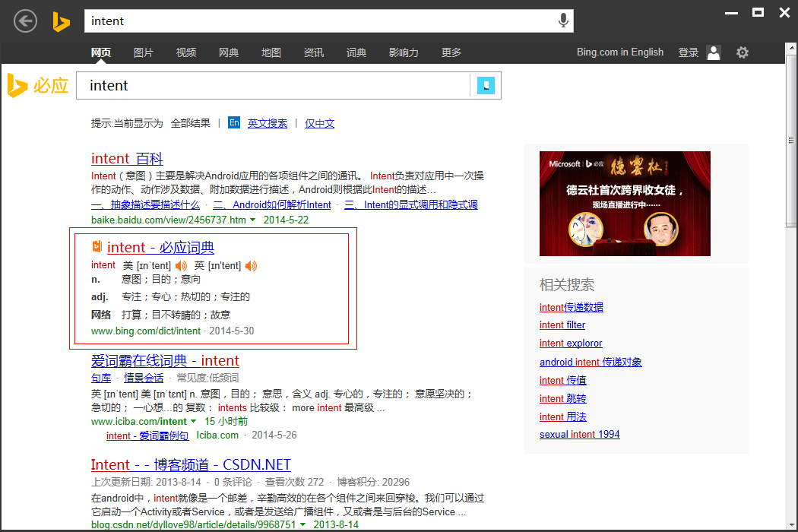
Task: Click related search intent filter
Action: click(562, 325)
